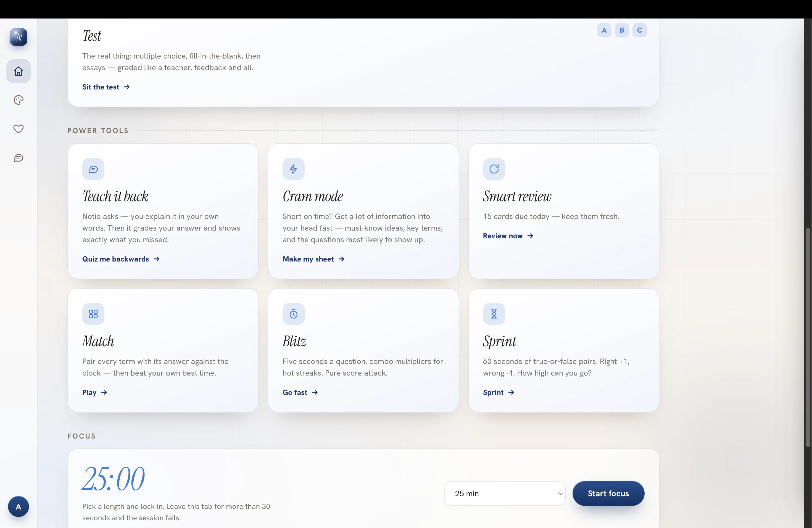Click the A badge on Test card
Viewport: 812px width, 528px height.
[x=604, y=30]
